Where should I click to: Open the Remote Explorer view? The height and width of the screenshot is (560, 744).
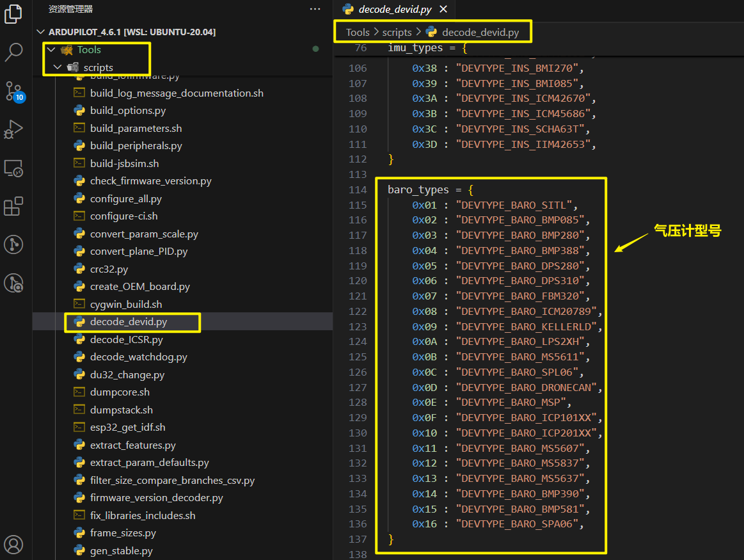13,168
